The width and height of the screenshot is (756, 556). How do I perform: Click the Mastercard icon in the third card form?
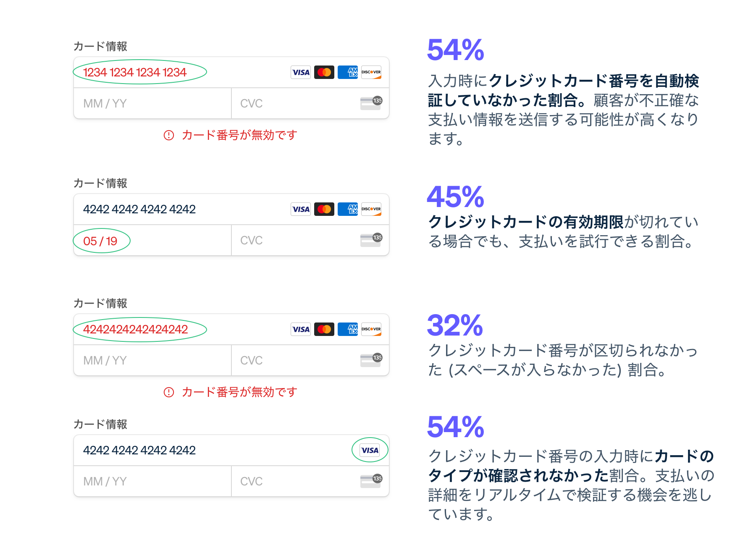(323, 329)
